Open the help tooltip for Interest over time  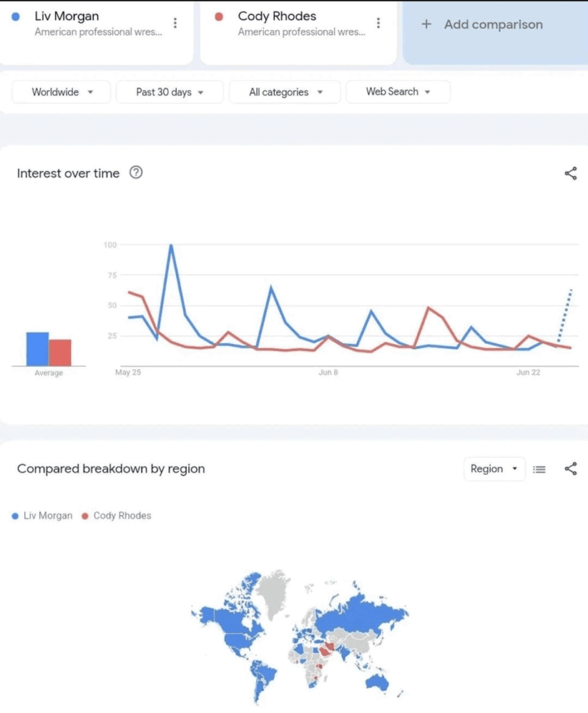coord(136,173)
